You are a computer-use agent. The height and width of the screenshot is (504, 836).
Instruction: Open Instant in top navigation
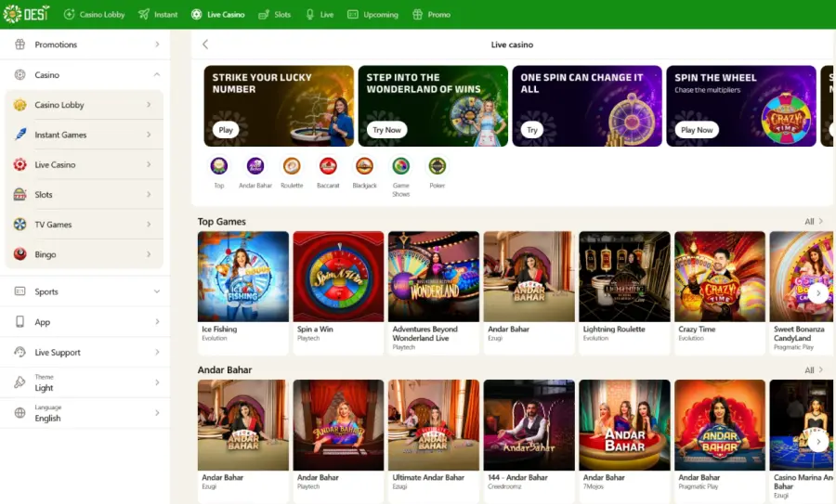pos(158,14)
